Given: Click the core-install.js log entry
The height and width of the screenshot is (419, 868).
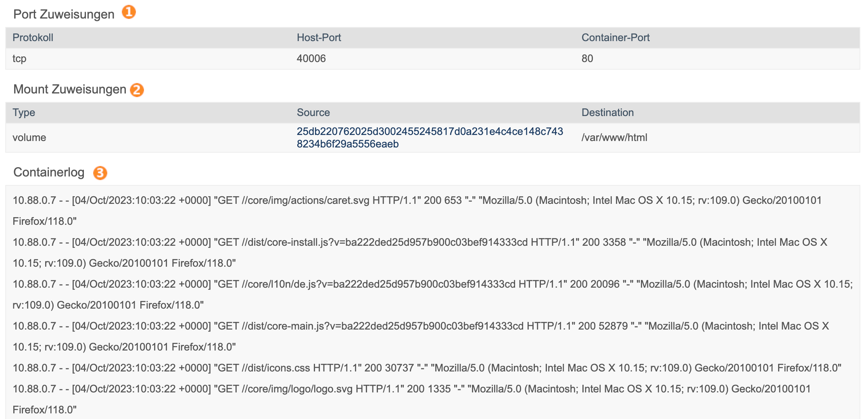Looking at the screenshot, I should 420,253.
